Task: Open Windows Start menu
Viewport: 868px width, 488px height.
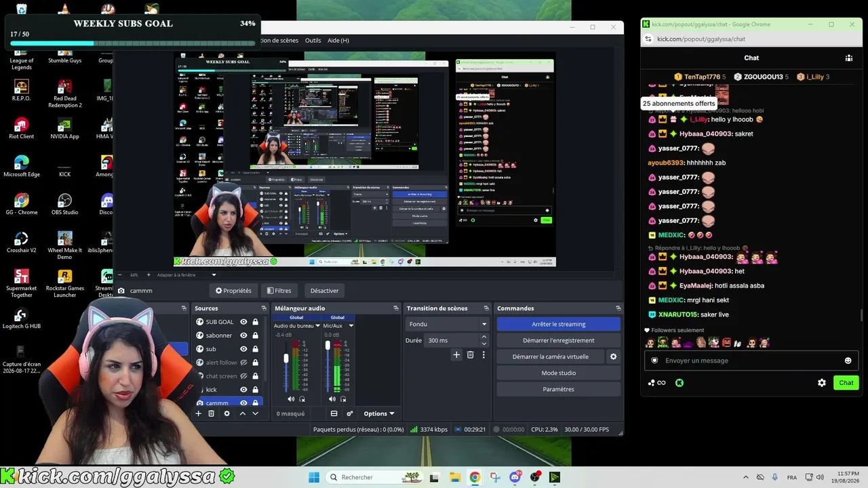Action: pos(314,477)
